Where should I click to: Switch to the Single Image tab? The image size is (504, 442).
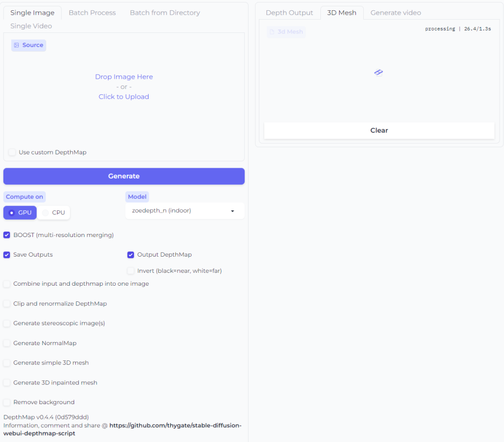[32, 13]
